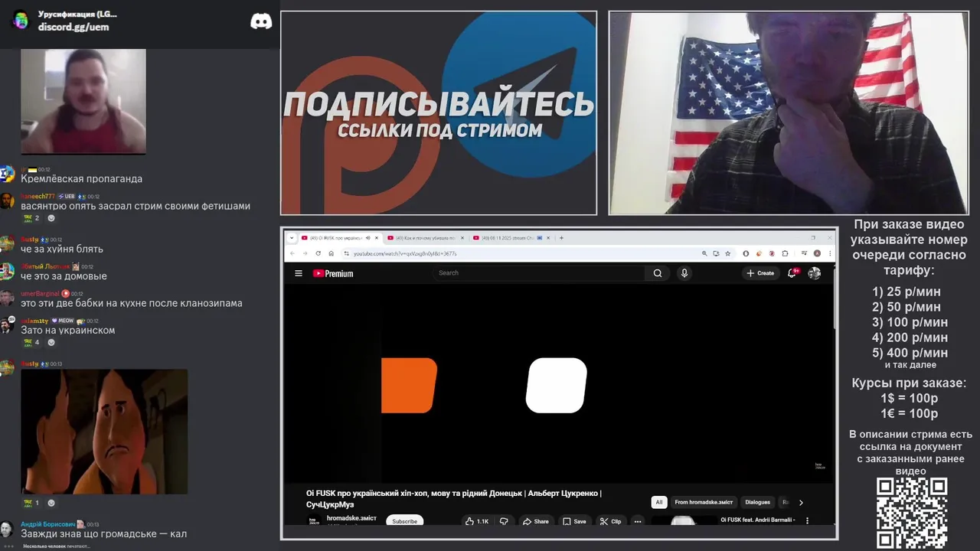Close the stream chat browser tab
This screenshot has height=551, width=980.
tap(548, 238)
